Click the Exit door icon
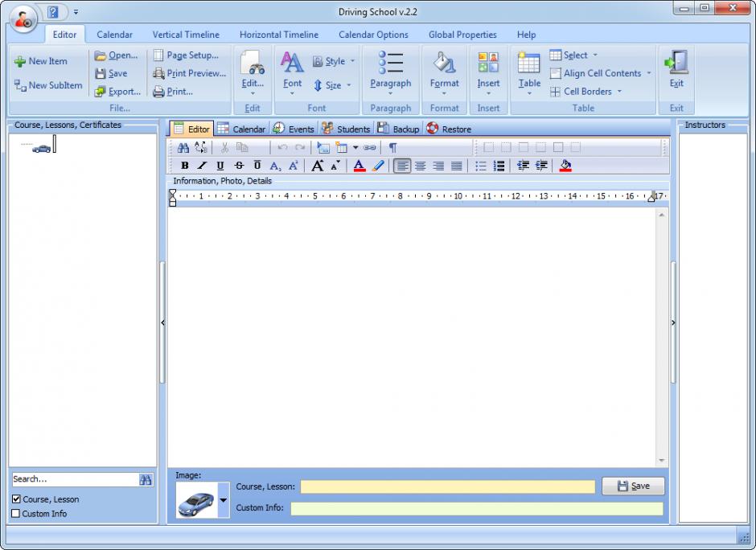The width and height of the screenshot is (756, 550). click(676, 63)
